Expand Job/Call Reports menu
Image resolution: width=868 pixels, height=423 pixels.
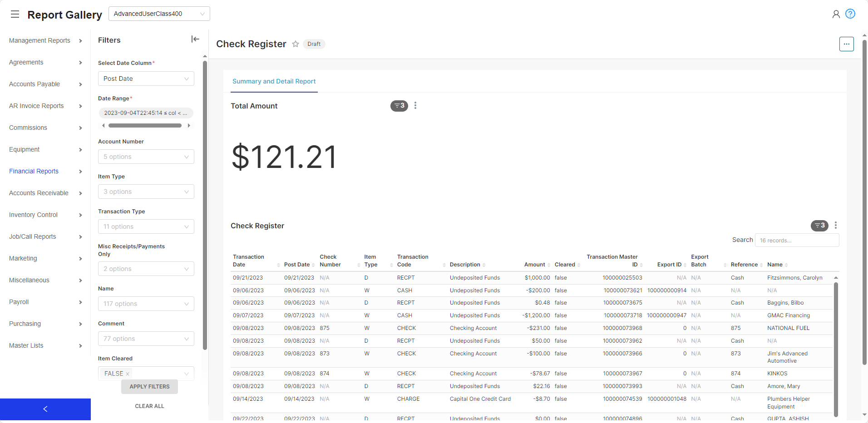45,236
